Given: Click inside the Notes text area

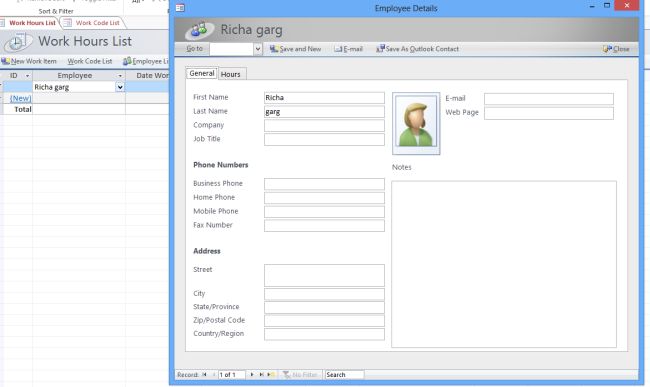Looking at the screenshot, I should [504, 264].
